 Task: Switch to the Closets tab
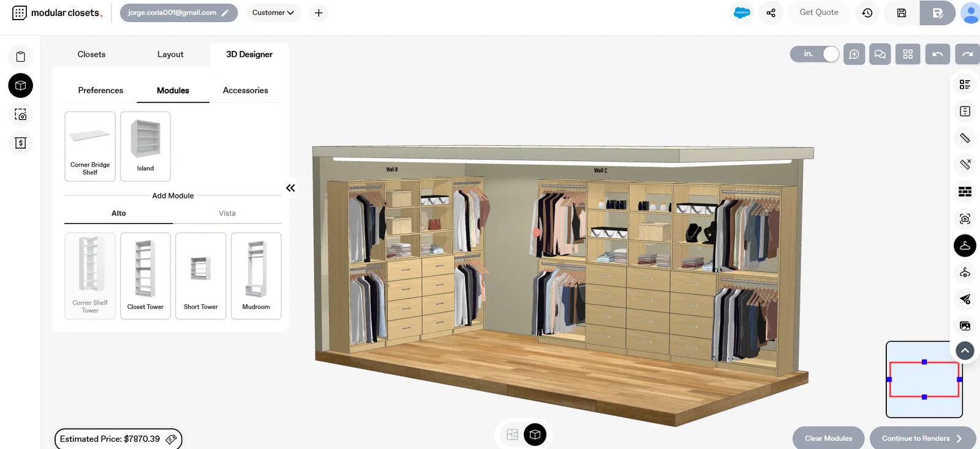tap(91, 55)
